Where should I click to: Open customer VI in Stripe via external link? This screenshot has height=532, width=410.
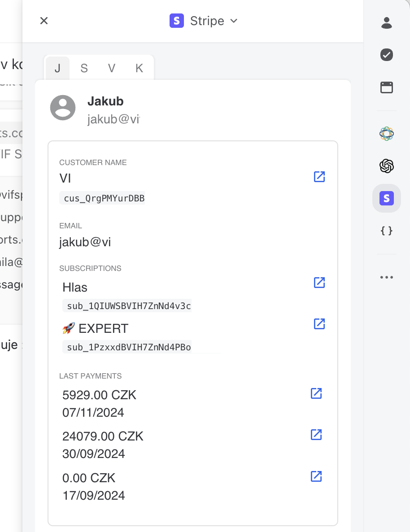point(319,177)
